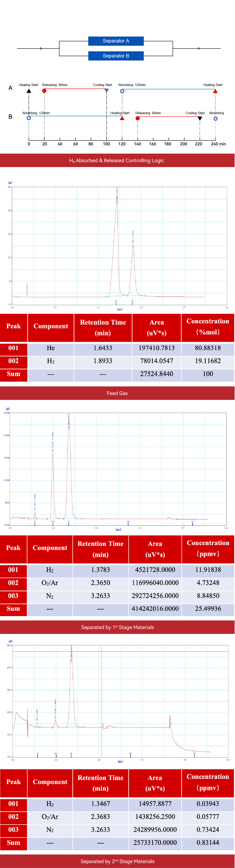This screenshot has width=235, height=868.
Task: Click the N₂ area value 292724256.0000
Action: 155,596
